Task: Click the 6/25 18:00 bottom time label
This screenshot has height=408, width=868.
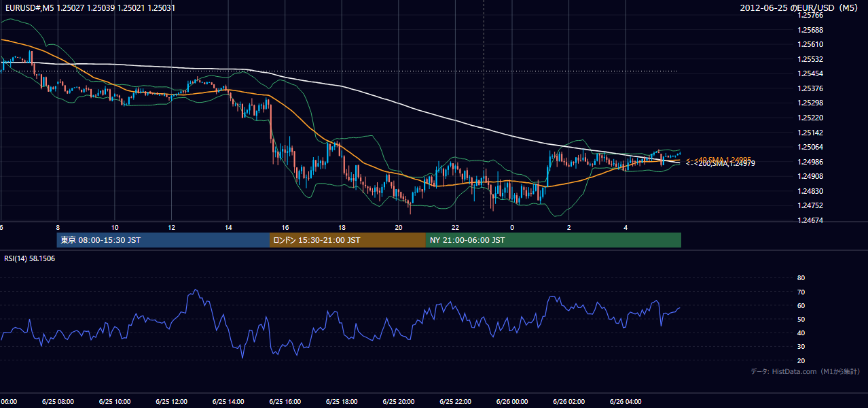Action: tap(342, 402)
